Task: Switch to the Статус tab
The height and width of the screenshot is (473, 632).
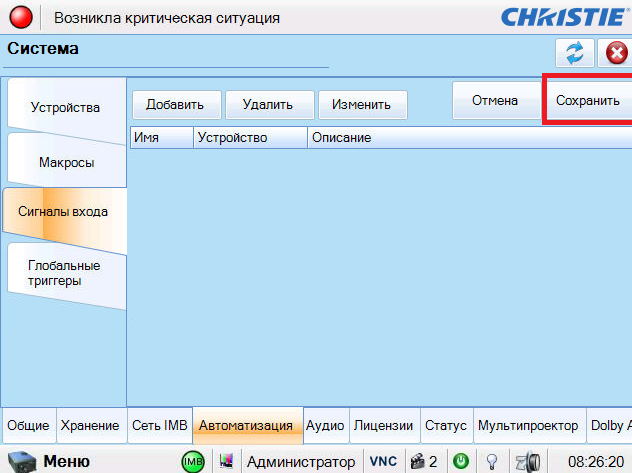Action: tap(446, 425)
